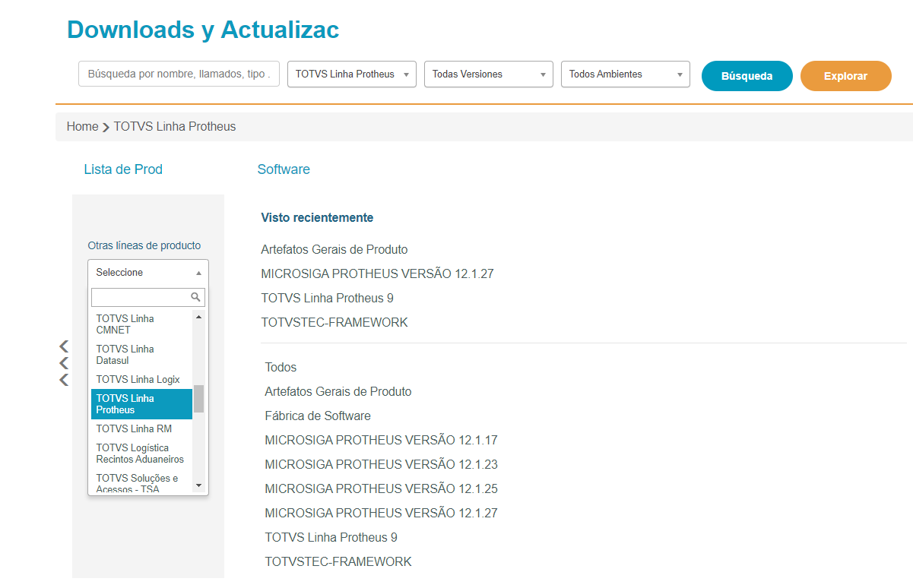Open the Todos Ambientes dropdown
This screenshot has height=588, width=913.
point(626,74)
